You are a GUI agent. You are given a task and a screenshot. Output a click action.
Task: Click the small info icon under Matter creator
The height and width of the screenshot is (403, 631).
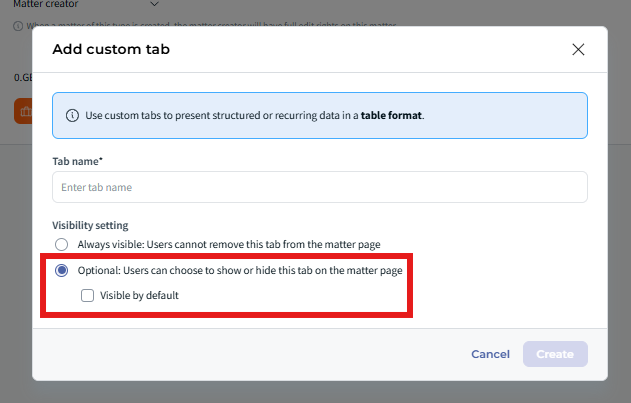coord(19,25)
